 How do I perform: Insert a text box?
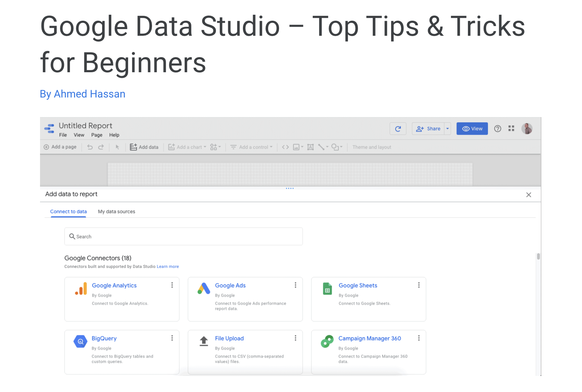click(x=310, y=147)
